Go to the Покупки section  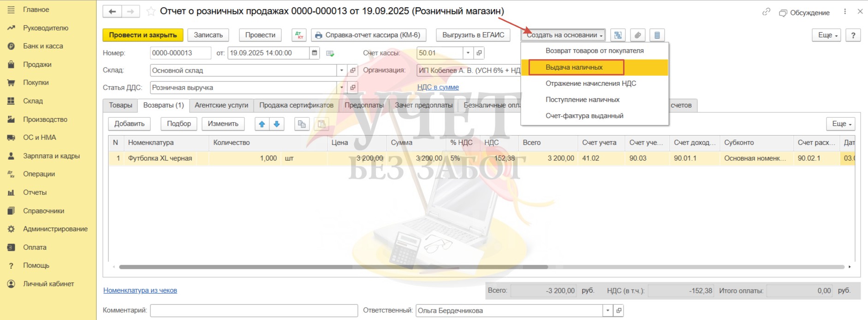(x=36, y=82)
